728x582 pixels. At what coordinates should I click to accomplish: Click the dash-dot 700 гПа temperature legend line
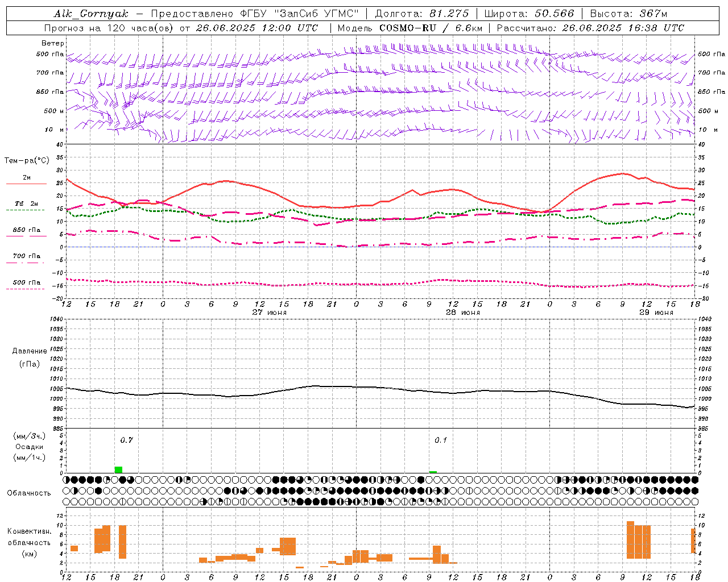tap(25, 263)
